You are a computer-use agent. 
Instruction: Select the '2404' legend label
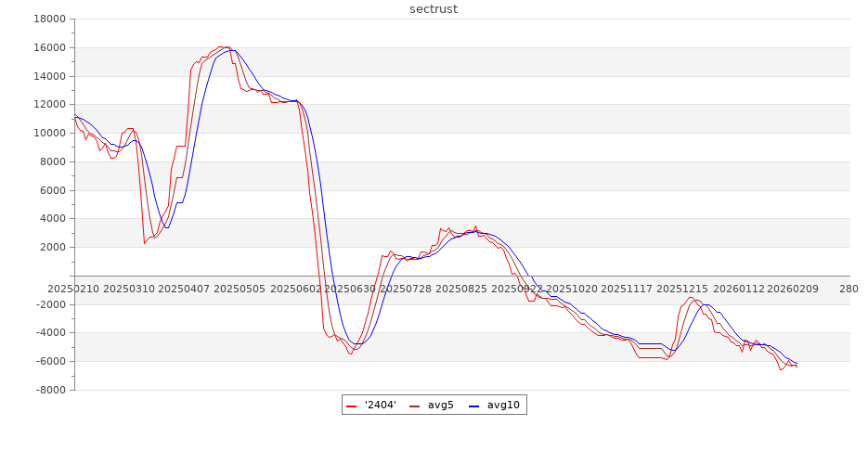coord(381,405)
